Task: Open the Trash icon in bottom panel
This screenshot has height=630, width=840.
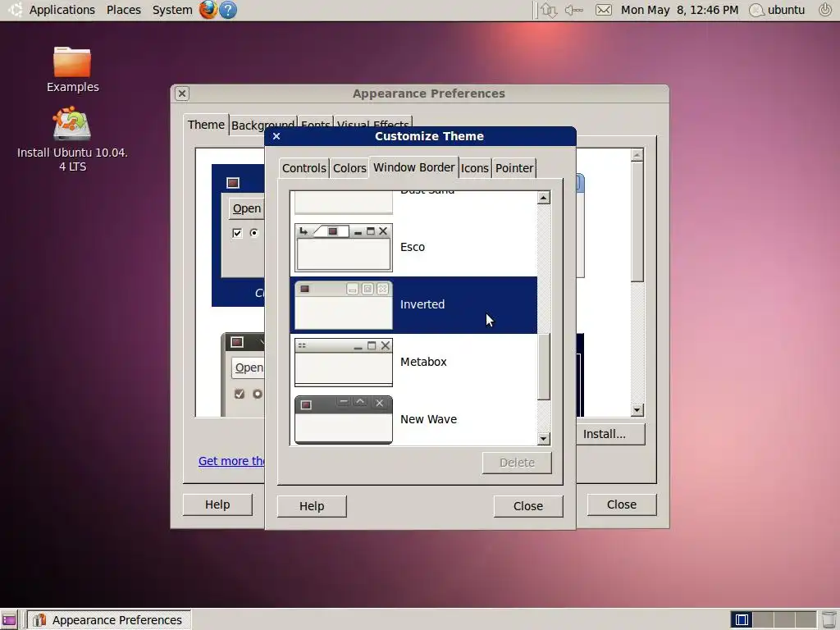Action: pyautogui.click(x=829, y=620)
